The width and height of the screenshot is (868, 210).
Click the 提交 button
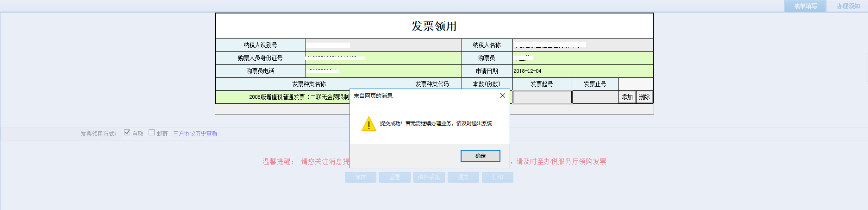click(x=463, y=177)
